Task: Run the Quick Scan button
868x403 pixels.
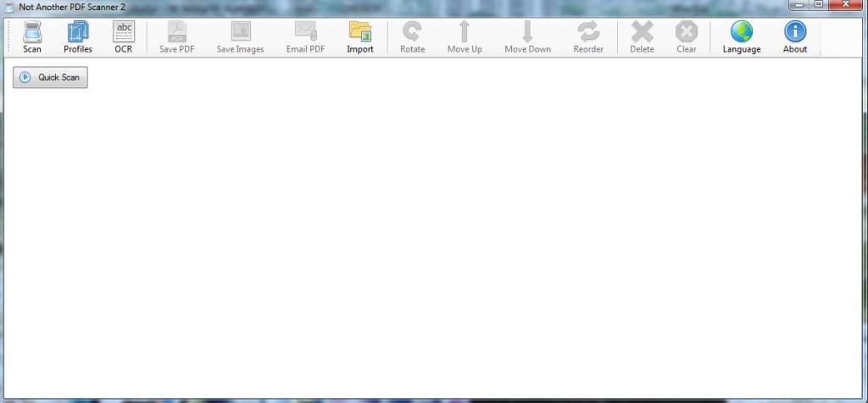Action: [x=50, y=77]
